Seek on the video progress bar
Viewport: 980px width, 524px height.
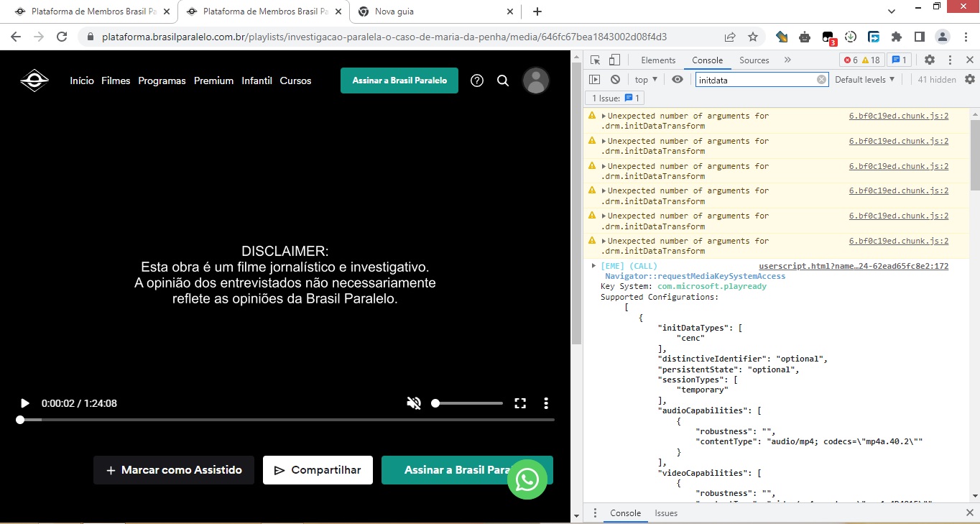[x=287, y=419]
